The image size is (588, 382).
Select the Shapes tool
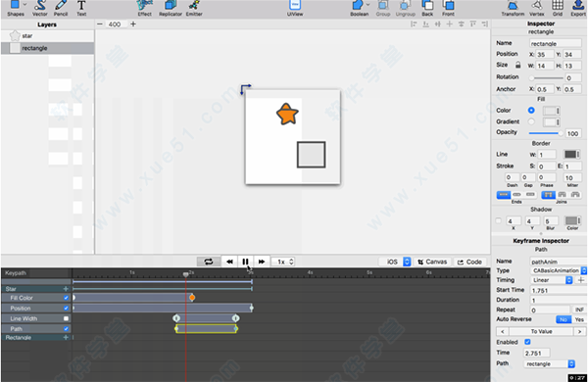[15, 8]
